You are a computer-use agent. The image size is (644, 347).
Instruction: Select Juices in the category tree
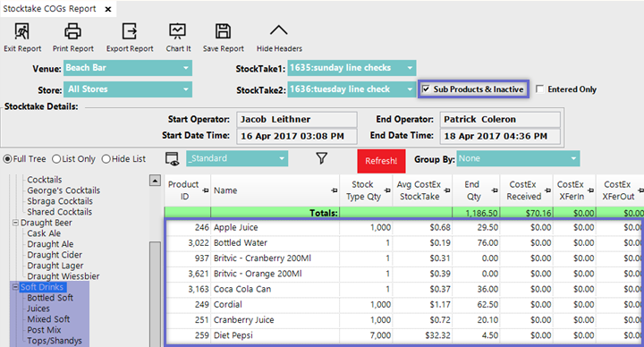(x=38, y=309)
